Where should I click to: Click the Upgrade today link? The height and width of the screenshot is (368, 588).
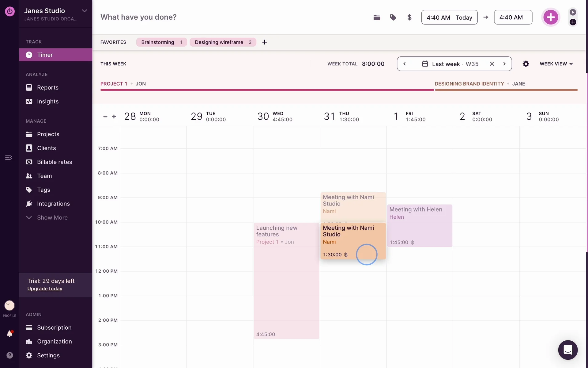click(45, 289)
